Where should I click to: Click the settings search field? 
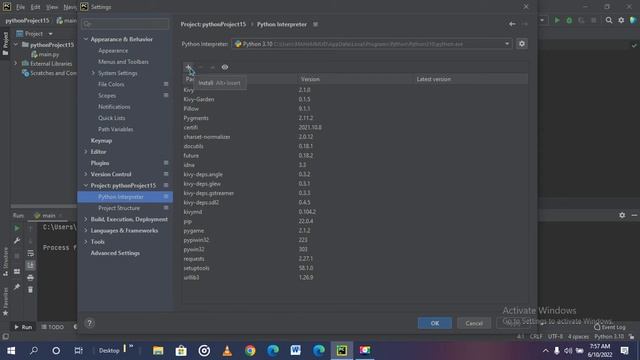point(125,24)
